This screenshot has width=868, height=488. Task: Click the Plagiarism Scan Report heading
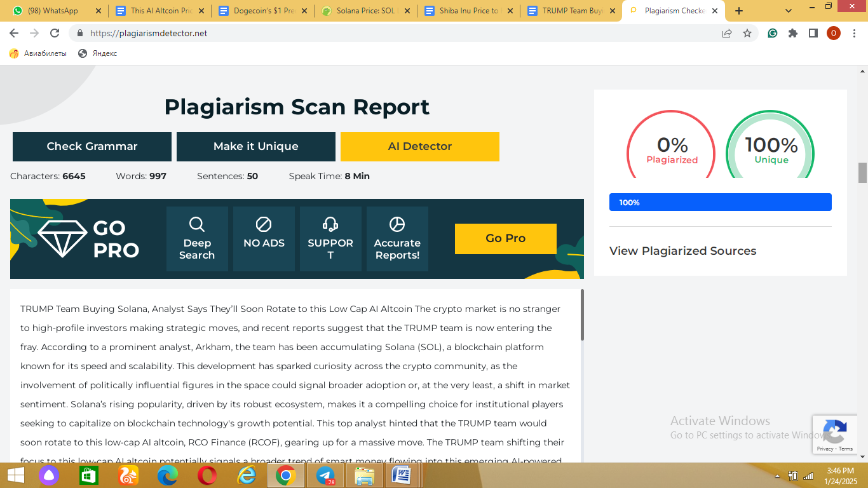click(x=297, y=107)
